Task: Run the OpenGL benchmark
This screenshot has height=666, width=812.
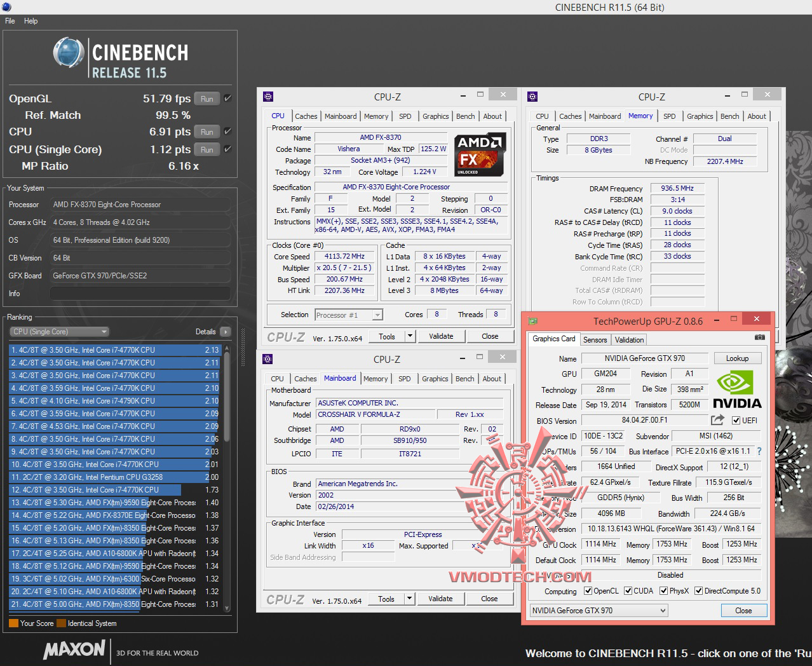Action: [207, 99]
